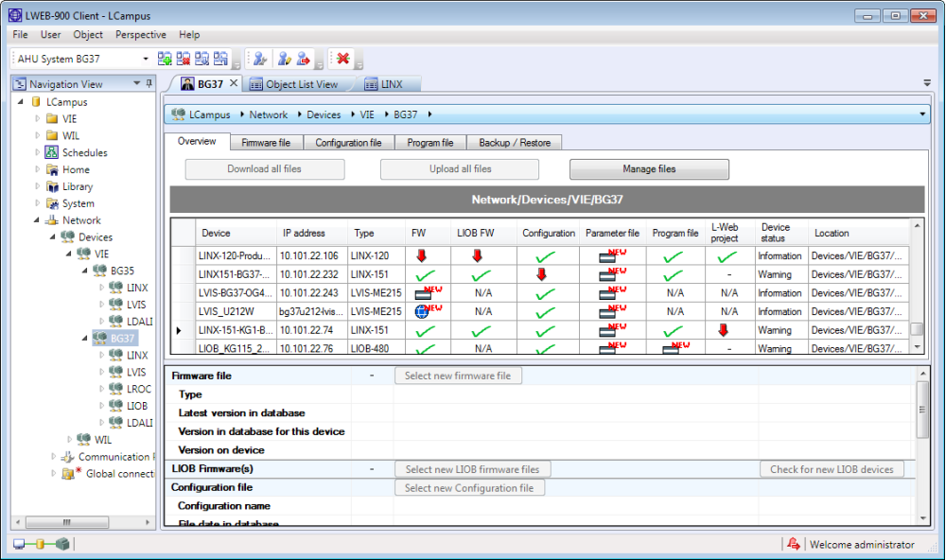Click Select new Configuration file button
This screenshot has width=946, height=560.
pos(469,487)
